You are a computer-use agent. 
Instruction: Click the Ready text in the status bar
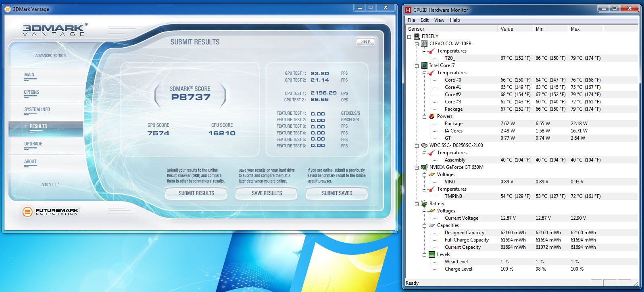click(412, 283)
